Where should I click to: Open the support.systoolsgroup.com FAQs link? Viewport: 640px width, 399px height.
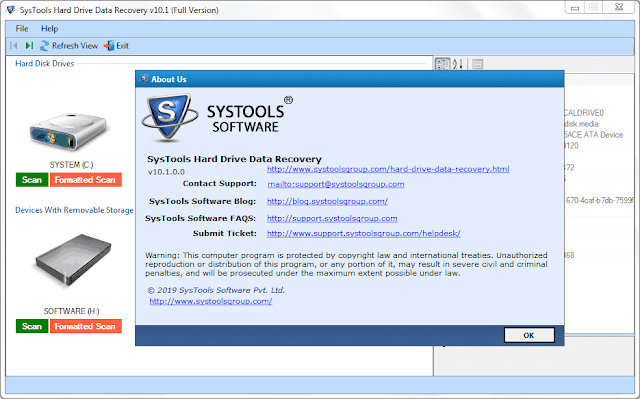coord(332,218)
